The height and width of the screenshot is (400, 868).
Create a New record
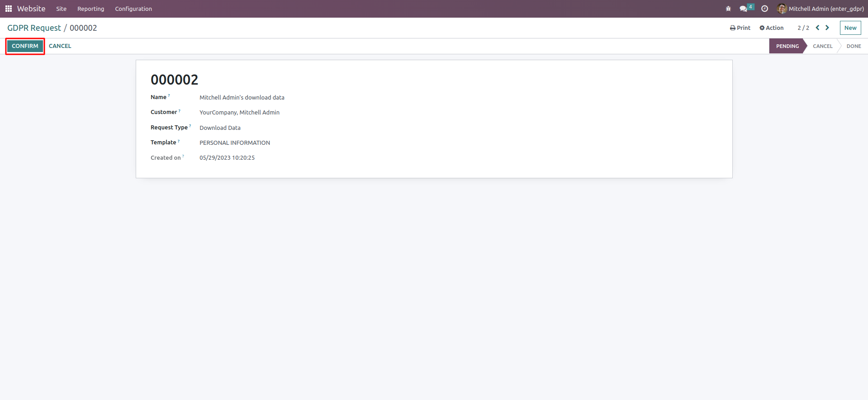tap(850, 28)
